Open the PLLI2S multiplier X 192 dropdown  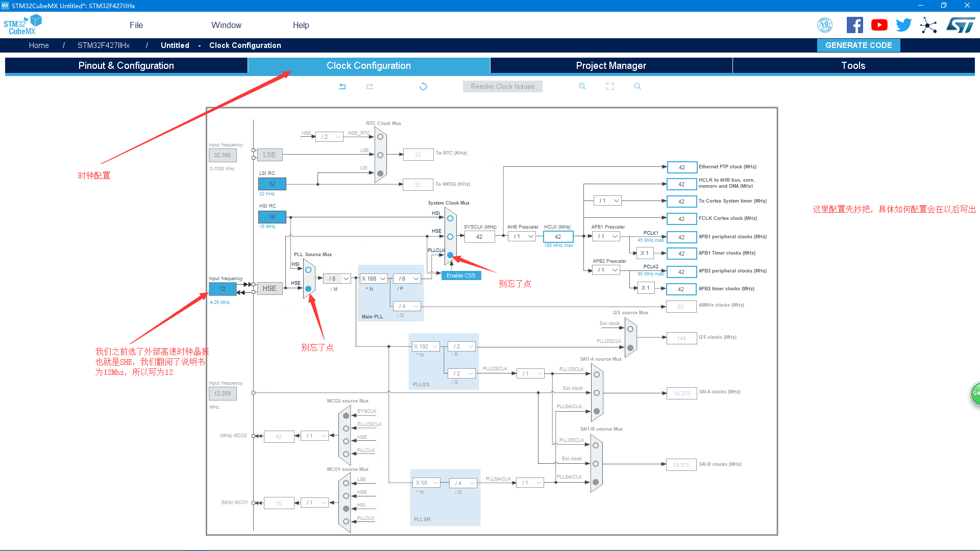[x=426, y=346]
